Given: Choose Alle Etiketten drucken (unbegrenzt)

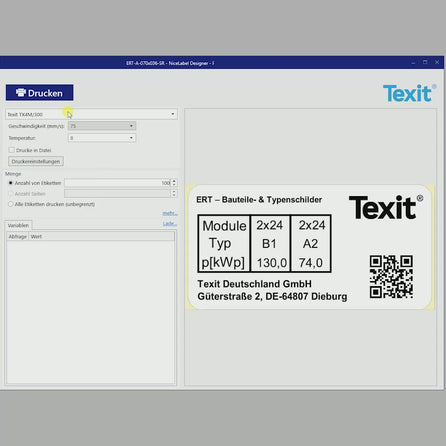Looking at the screenshot, I should coord(11,204).
